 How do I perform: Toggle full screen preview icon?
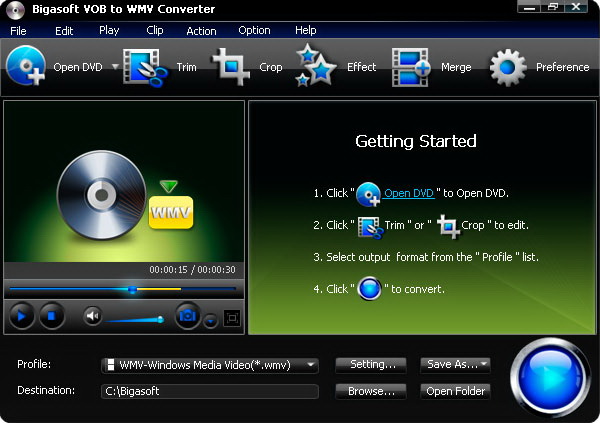coord(232,318)
